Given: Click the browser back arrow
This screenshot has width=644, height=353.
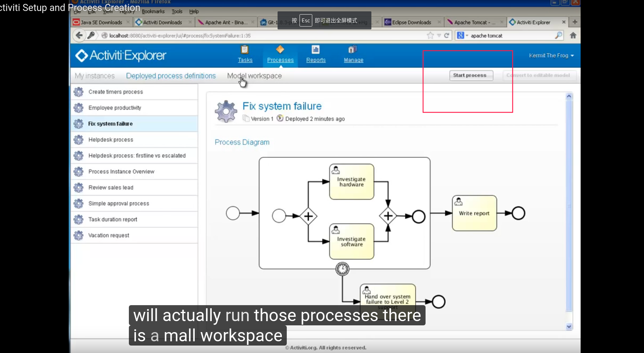Looking at the screenshot, I should (79, 35).
